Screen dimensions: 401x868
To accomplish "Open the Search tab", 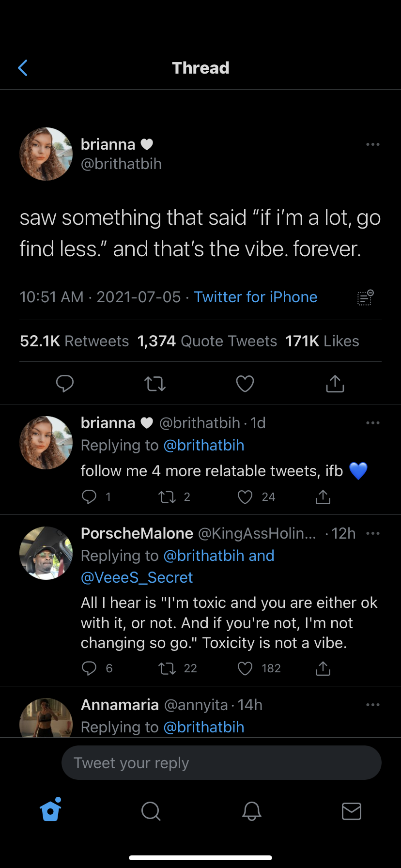I will pyautogui.click(x=151, y=811).
